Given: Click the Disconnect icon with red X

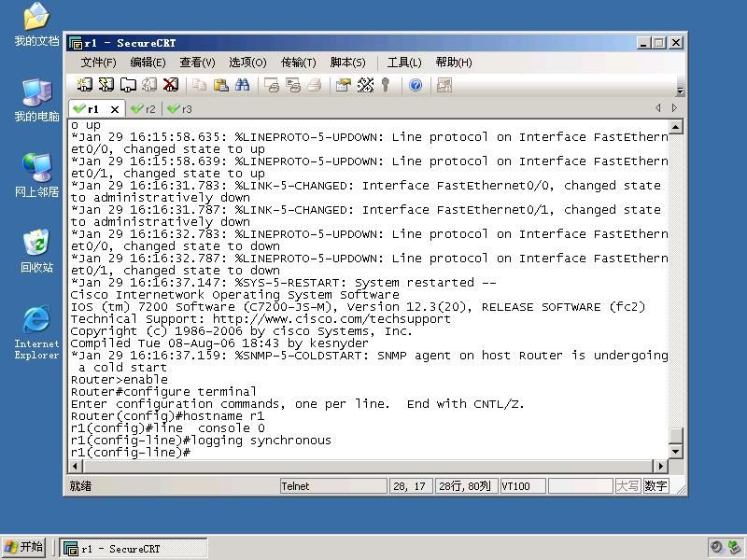Looking at the screenshot, I should pos(171,85).
